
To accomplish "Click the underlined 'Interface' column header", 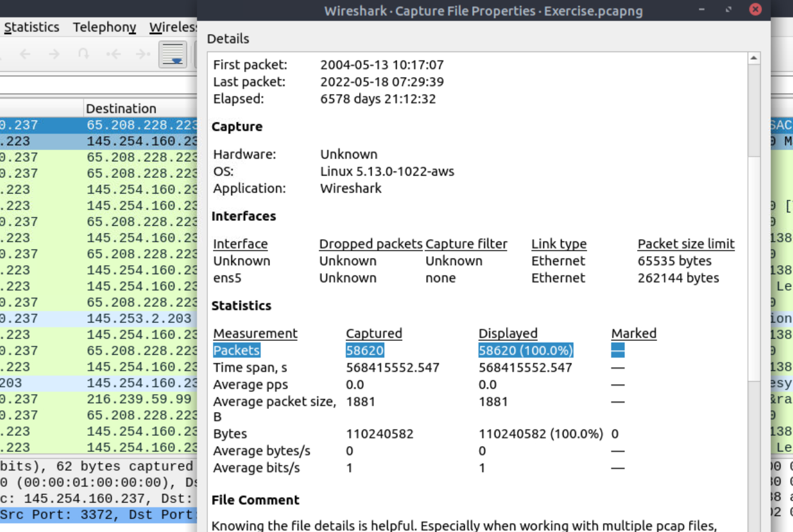I will point(240,244).
